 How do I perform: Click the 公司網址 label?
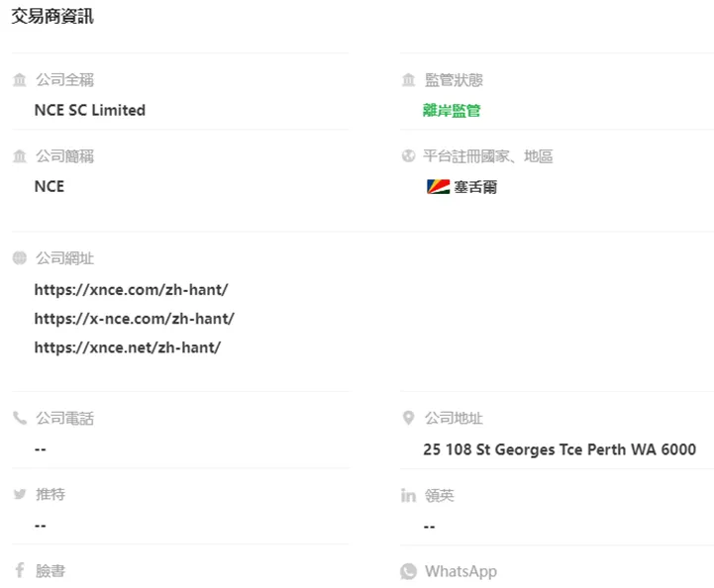click(x=65, y=258)
